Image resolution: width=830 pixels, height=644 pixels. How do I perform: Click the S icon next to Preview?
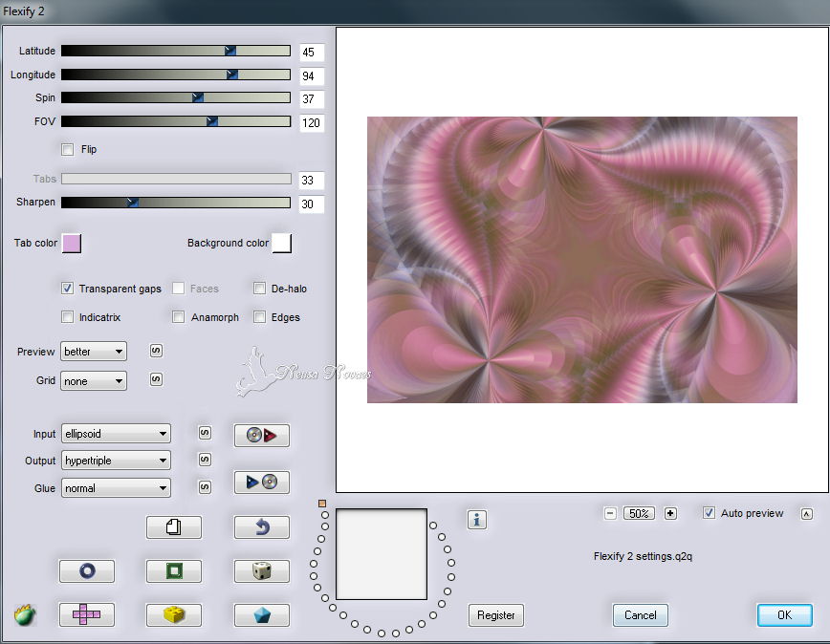(156, 351)
